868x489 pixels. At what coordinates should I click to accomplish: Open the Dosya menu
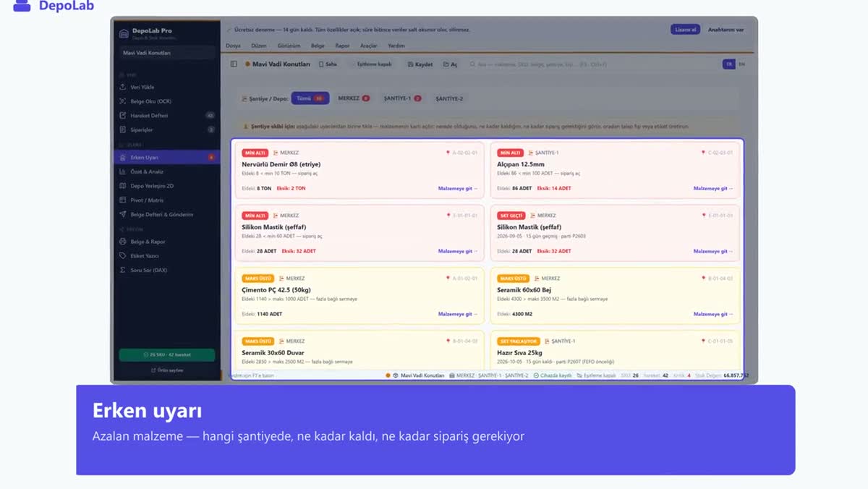(x=233, y=46)
